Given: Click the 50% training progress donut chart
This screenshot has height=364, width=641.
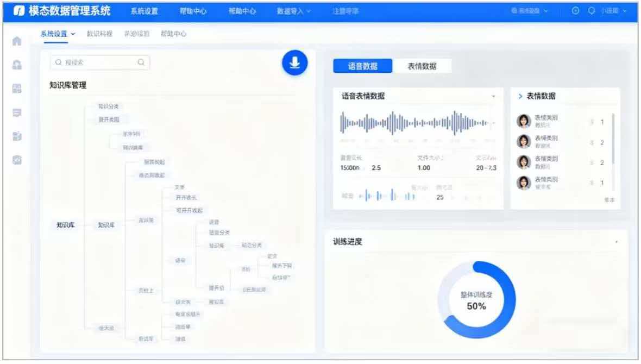Looking at the screenshot, I should pyautogui.click(x=476, y=299).
